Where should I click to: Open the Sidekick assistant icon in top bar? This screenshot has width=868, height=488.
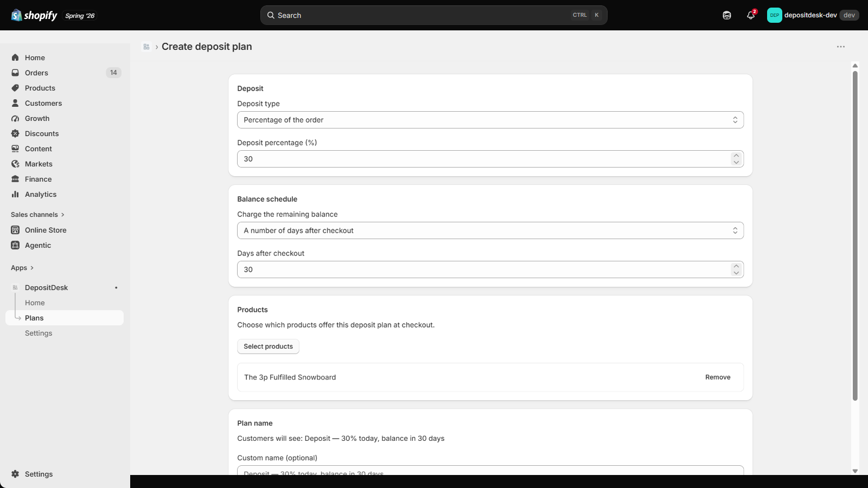[727, 15]
